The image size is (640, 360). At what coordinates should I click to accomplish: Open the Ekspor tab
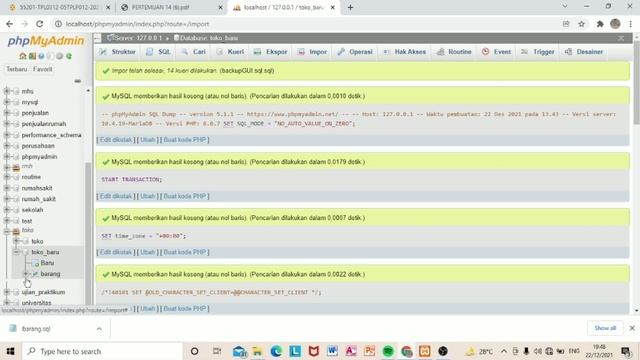click(270, 52)
